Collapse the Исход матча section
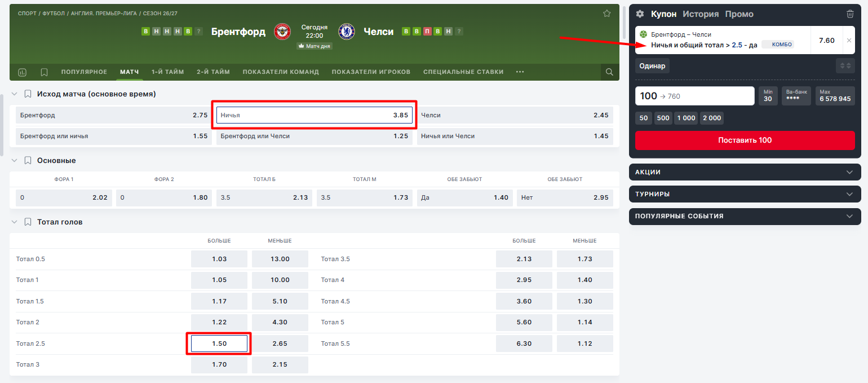The width and height of the screenshot is (868, 383). click(15, 94)
